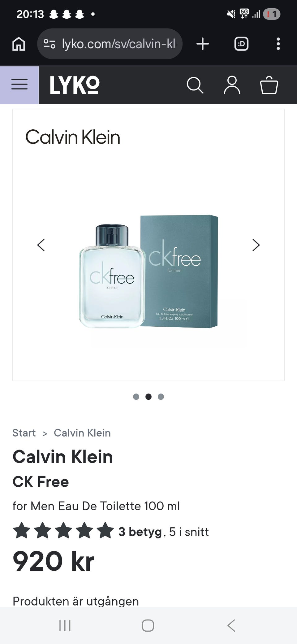This screenshot has width=297, height=644.
Task: Tap the lyko.com address bar
Action: [x=110, y=44]
